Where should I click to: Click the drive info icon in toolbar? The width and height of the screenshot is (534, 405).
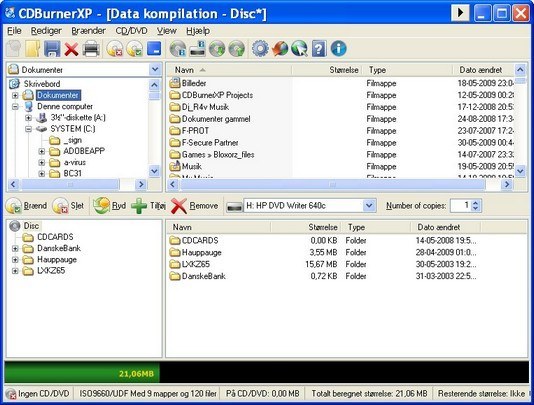(x=198, y=49)
